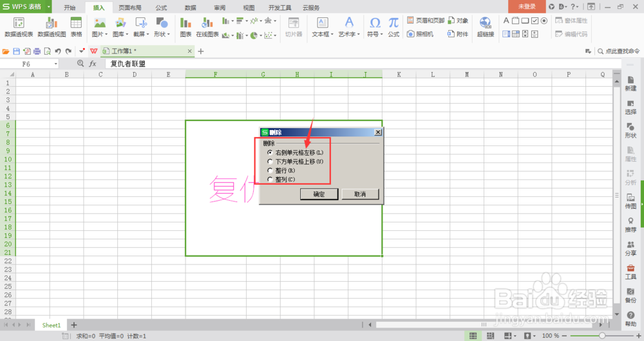Open the 开发工具 ribbon tab
This screenshot has width=644, height=341.
(279, 7)
